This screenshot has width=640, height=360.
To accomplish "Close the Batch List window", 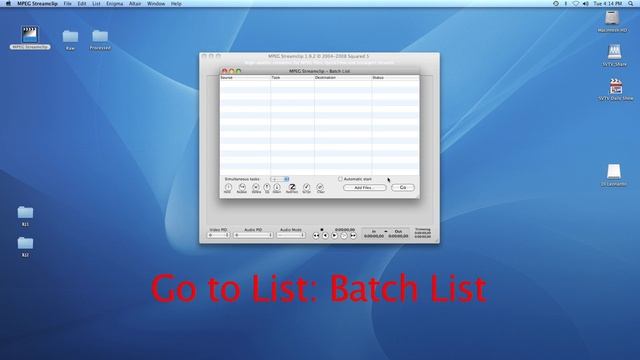I will click(224, 71).
